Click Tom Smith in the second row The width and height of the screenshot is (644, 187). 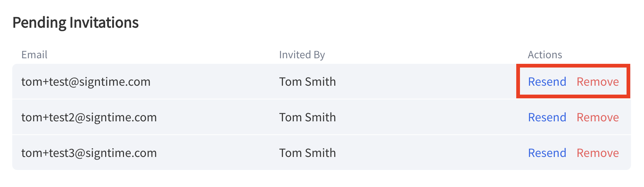[x=308, y=117]
